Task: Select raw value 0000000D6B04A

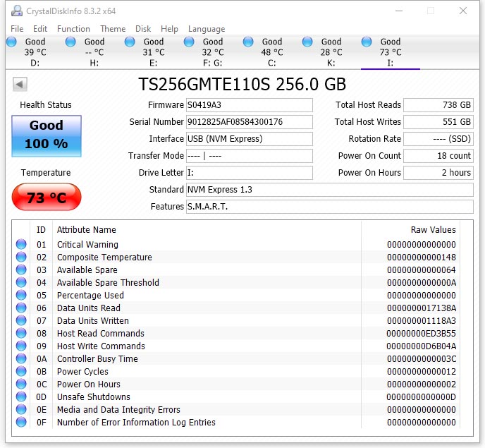Action: 422,346
